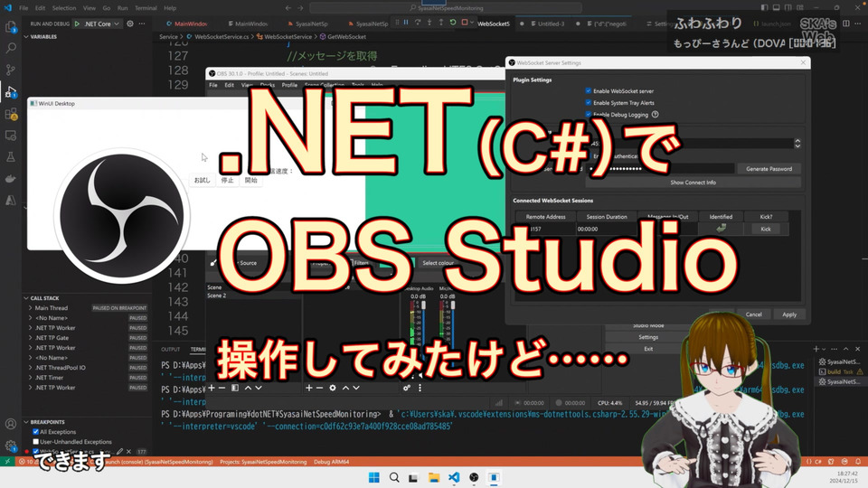Expand the Main Thread call stack entry
This screenshot has height=488, width=868.
[31, 307]
